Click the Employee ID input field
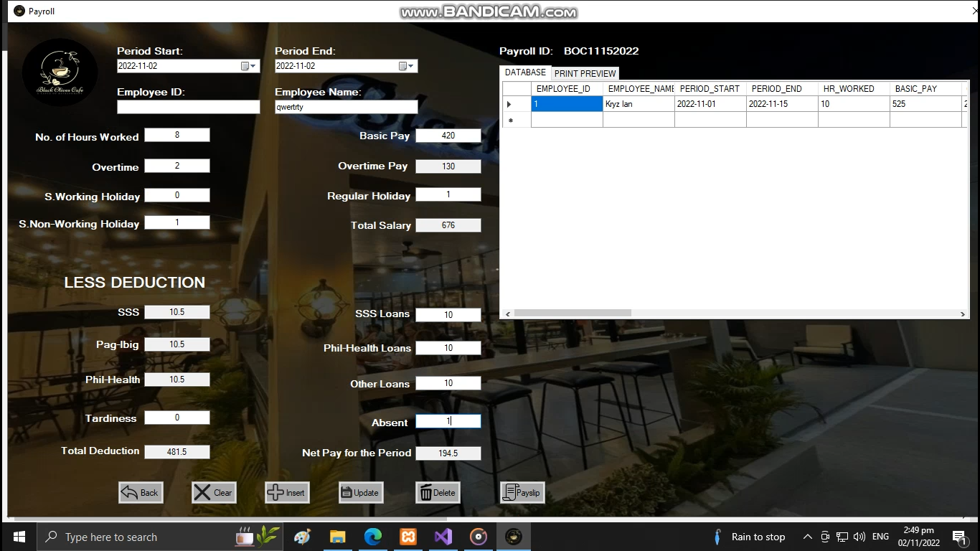 tap(189, 107)
